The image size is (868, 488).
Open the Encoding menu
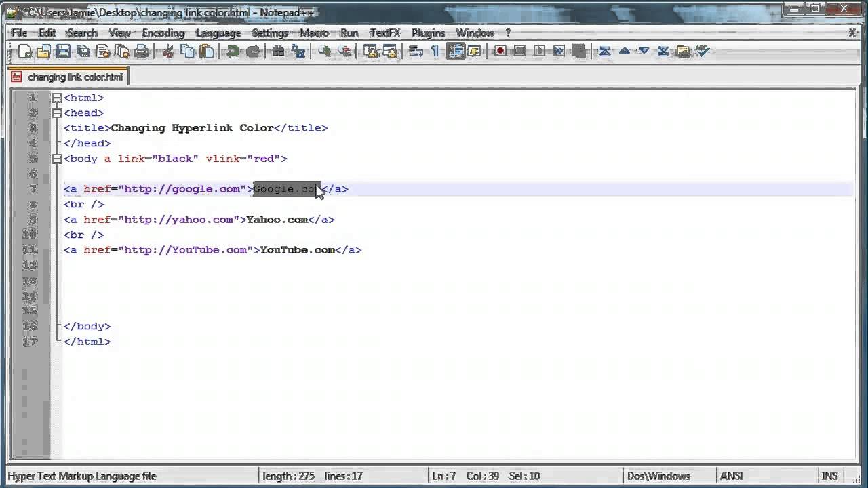pos(163,33)
